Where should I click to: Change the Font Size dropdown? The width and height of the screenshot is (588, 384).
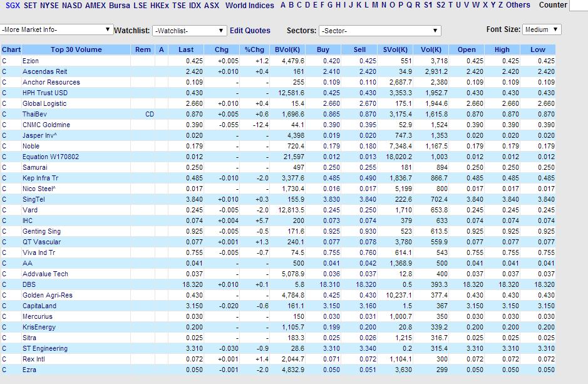tap(542, 29)
